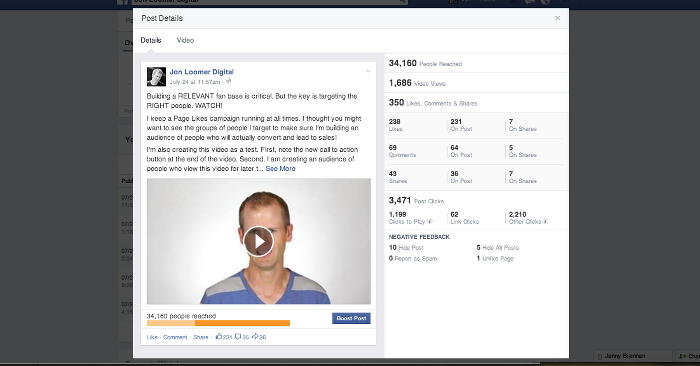Play the video in the post
Screen dimensions: 700x366
coord(258,241)
